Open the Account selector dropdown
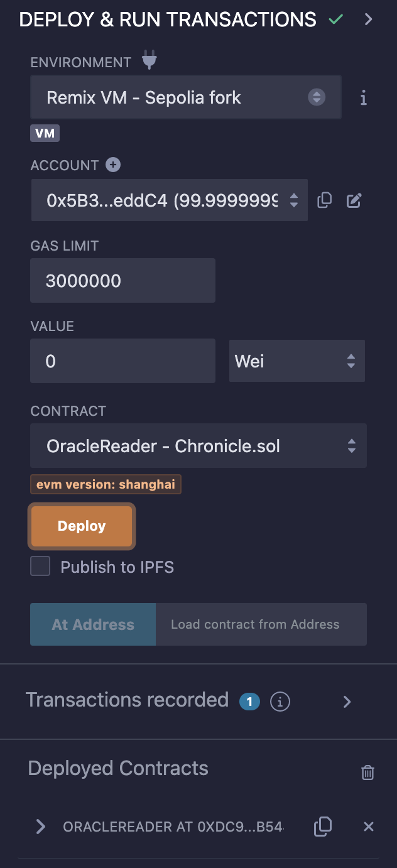This screenshot has width=397, height=868. [x=170, y=200]
